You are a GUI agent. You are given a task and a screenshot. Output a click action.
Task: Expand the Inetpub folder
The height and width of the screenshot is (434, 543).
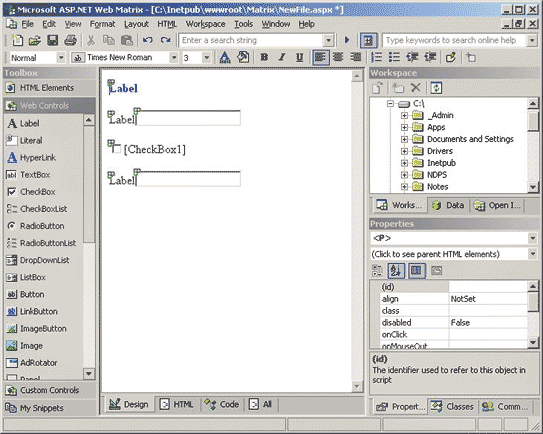click(x=404, y=163)
